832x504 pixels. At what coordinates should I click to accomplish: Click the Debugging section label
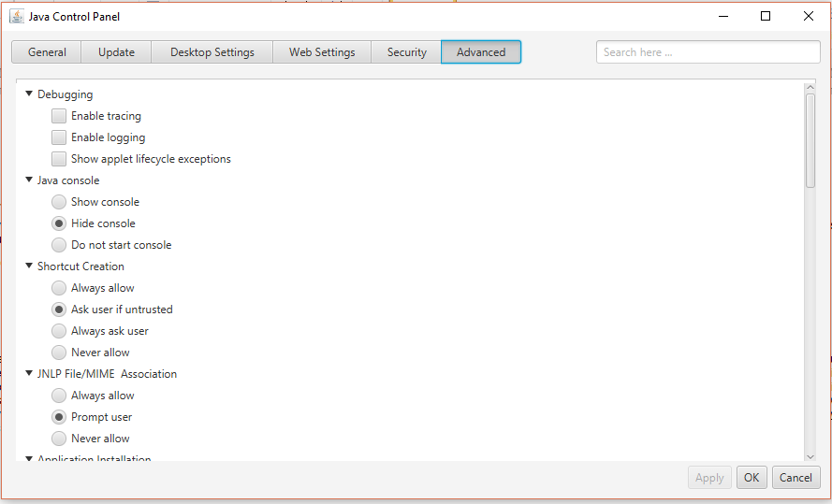[65, 94]
